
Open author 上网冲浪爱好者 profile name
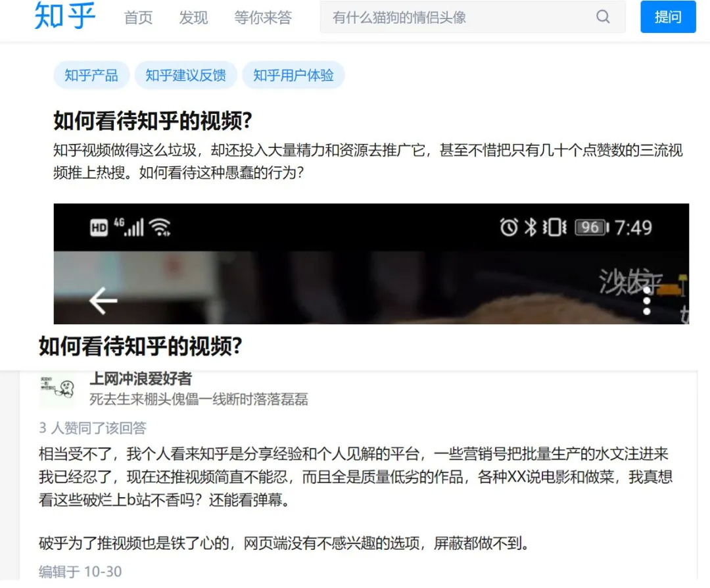pyautogui.click(x=141, y=378)
